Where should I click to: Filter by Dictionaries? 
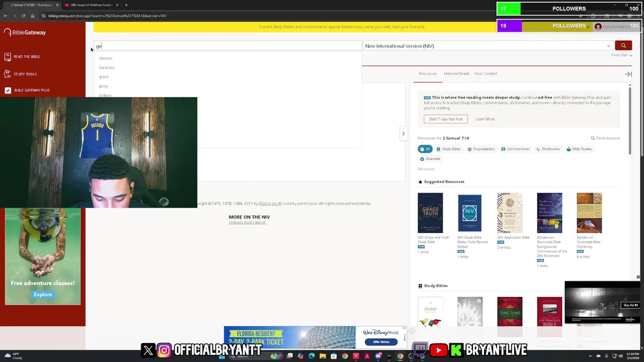click(x=548, y=149)
